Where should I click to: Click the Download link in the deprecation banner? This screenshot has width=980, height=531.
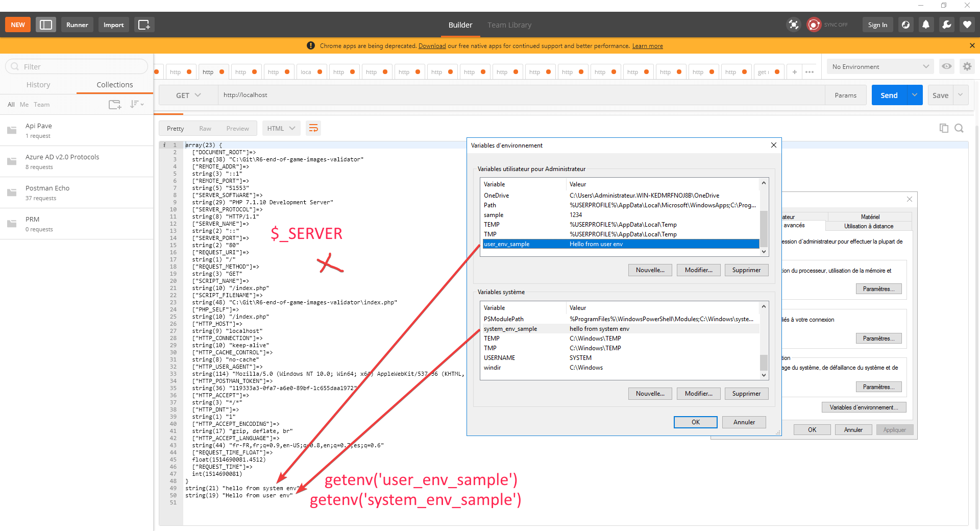pos(432,45)
